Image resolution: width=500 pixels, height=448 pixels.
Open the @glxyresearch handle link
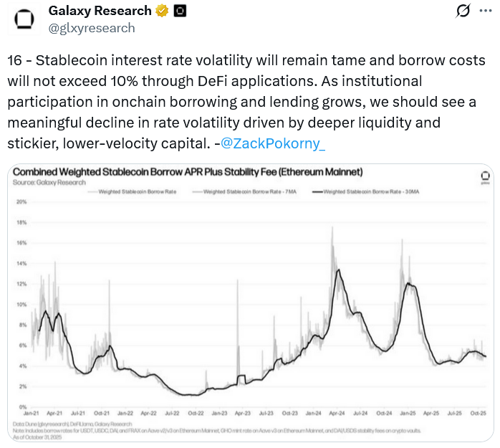pyautogui.click(x=91, y=28)
